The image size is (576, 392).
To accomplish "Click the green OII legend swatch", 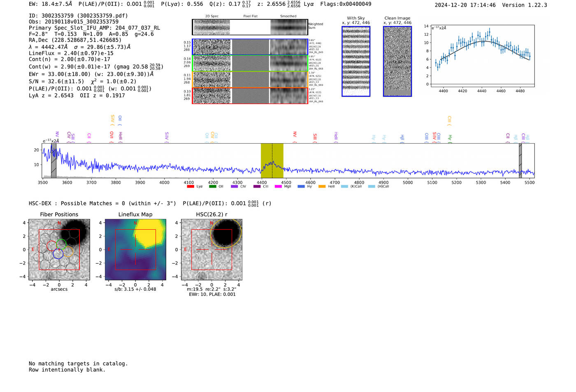I will click(212, 187).
